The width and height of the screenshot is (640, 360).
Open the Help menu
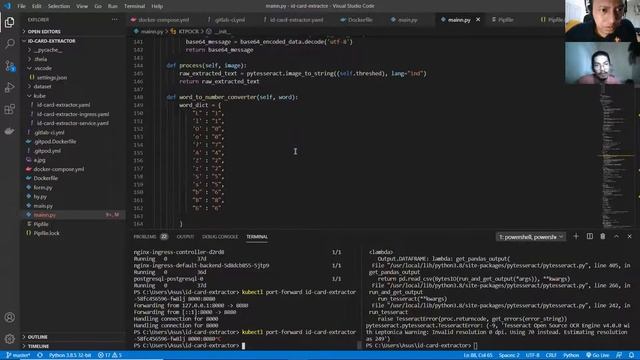click(157, 6)
